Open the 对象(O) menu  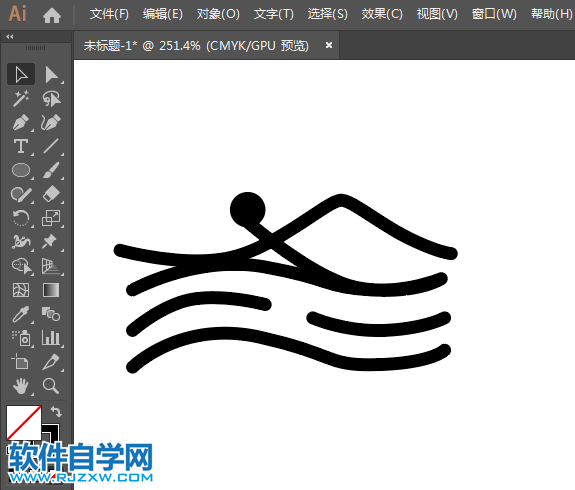point(218,14)
